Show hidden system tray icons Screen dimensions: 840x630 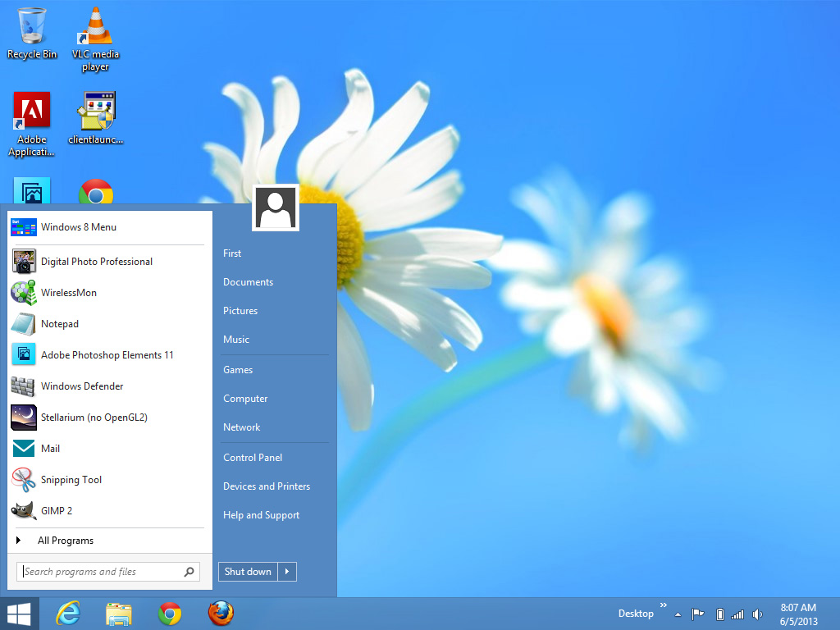tap(678, 614)
